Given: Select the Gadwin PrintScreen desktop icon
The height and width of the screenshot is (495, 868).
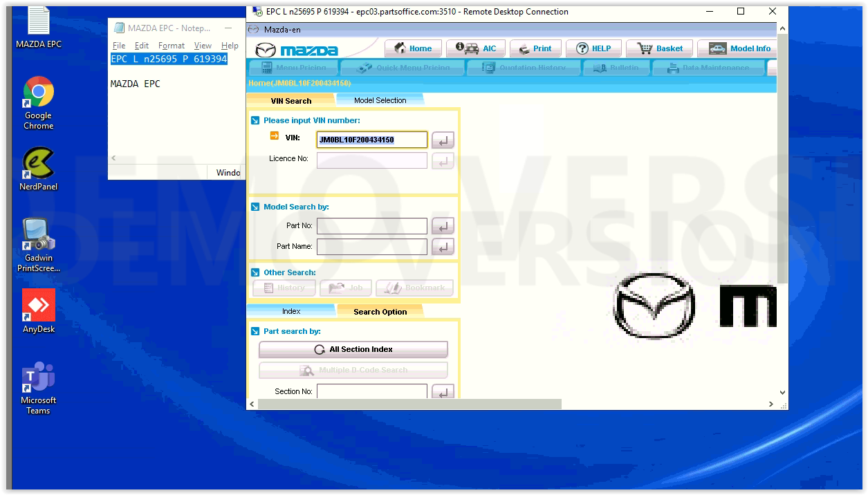Looking at the screenshot, I should click(x=39, y=245).
